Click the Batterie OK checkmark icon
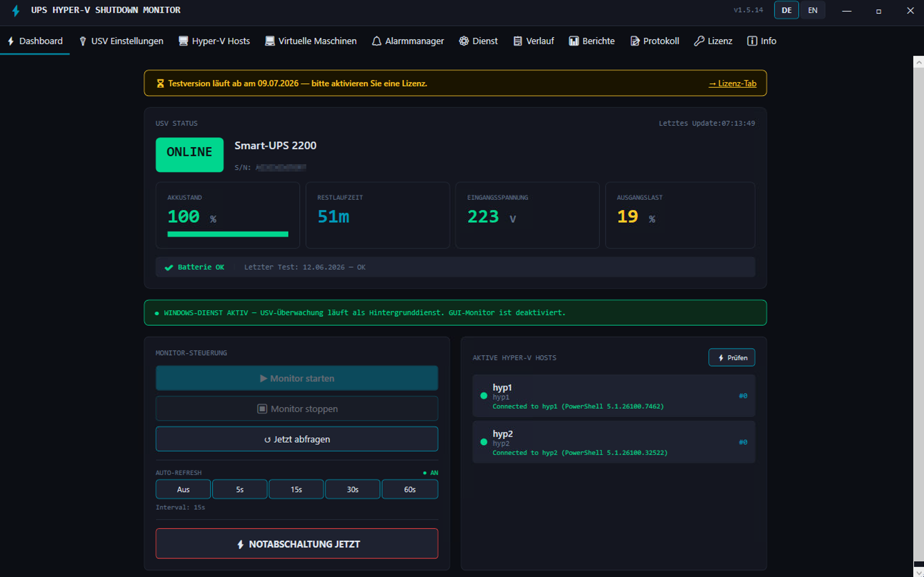This screenshot has width=924, height=577. click(169, 267)
